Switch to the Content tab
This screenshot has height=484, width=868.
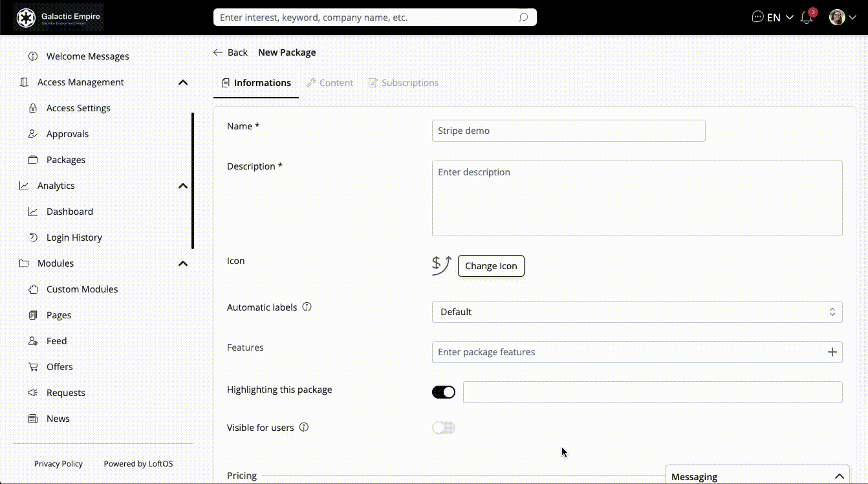pos(330,83)
